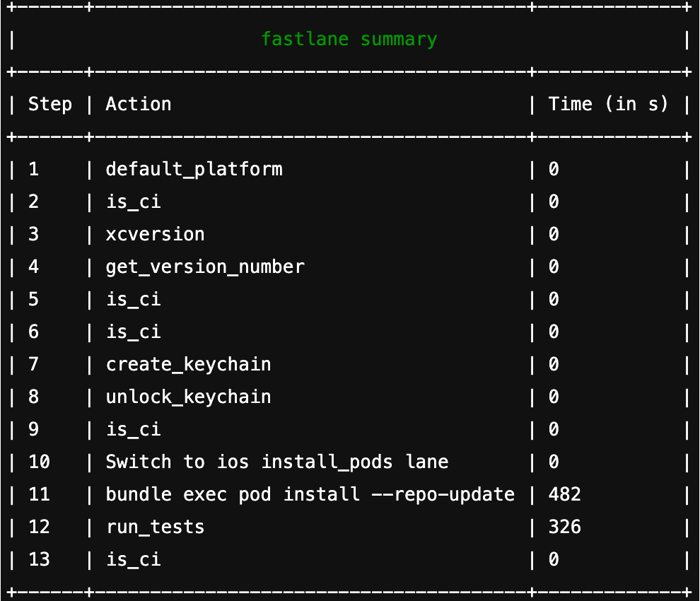Click step number 11 in Step column
This screenshot has height=601, width=700.
tap(39, 494)
